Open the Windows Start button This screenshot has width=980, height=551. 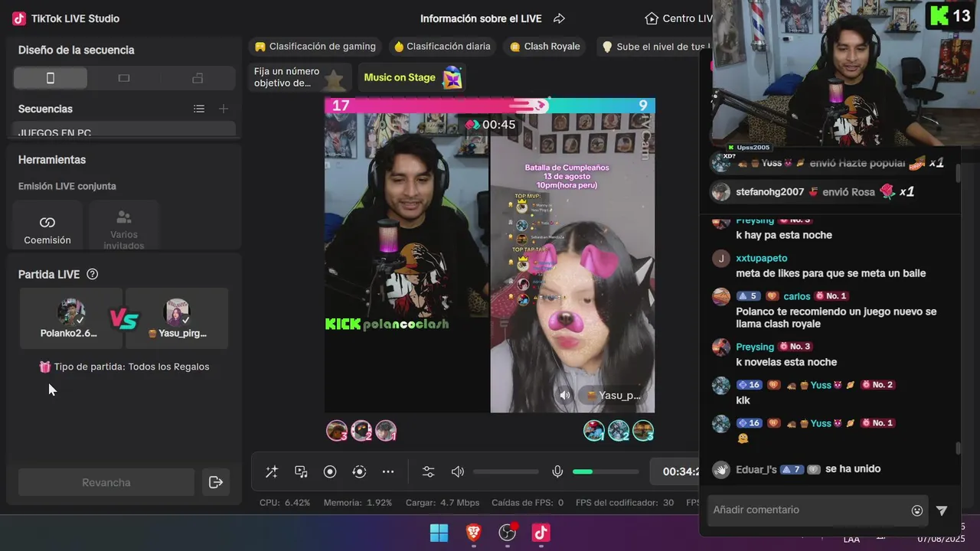[439, 533]
